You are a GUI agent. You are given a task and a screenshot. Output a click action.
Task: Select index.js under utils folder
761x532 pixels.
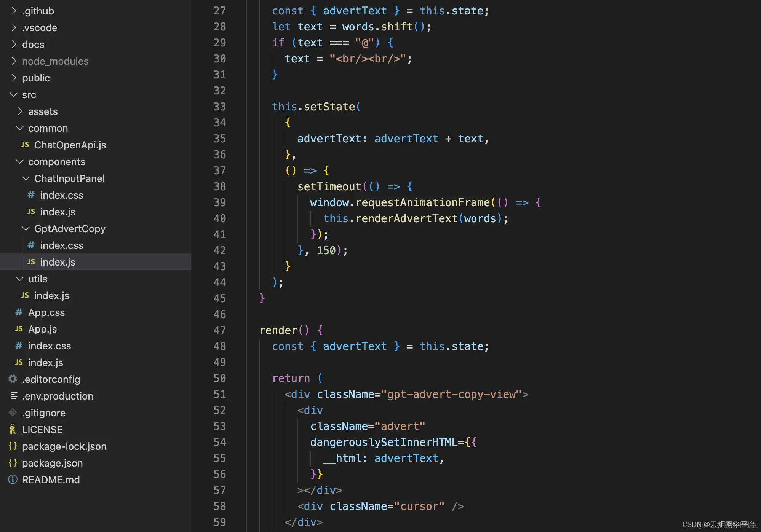click(x=51, y=295)
